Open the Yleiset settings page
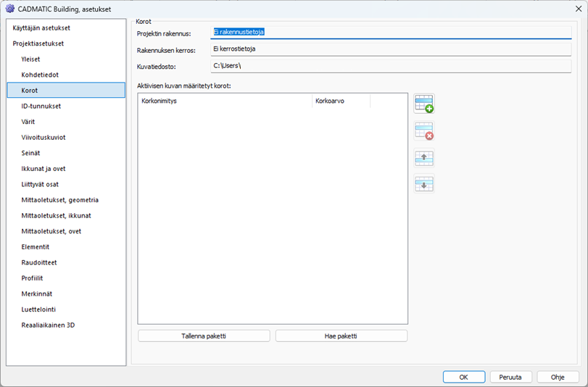This screenshot has height=387, width=588. pyautogui.click(x=31, y=59)
